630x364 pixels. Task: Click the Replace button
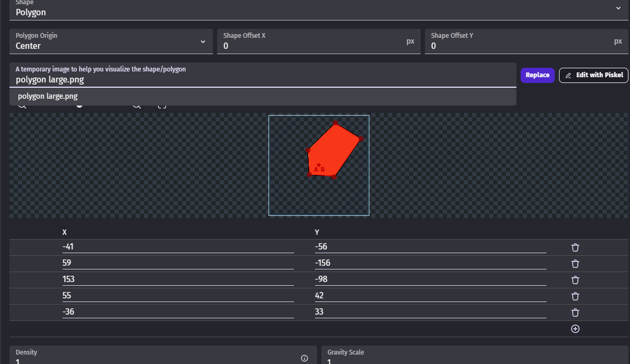pyautogui.click(x=537, y=75)
